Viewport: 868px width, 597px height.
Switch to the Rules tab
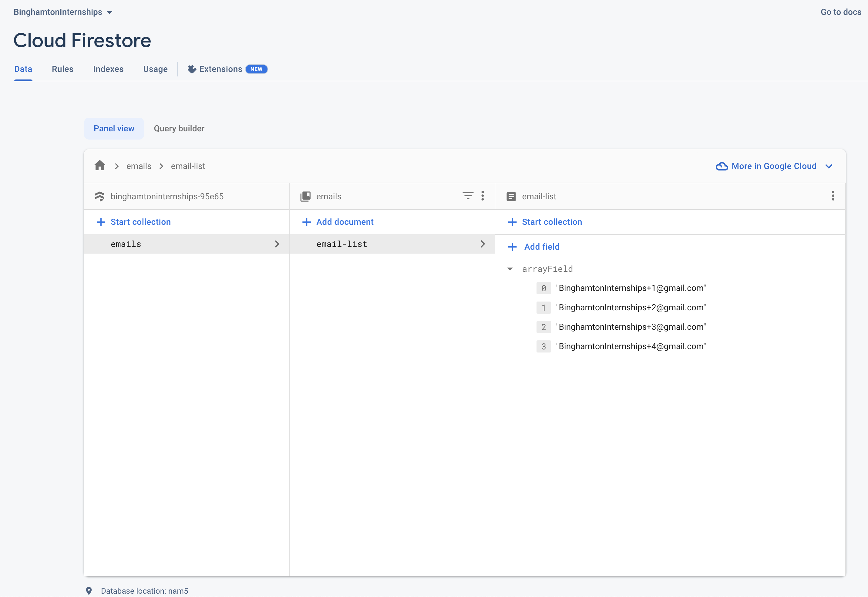tap(62, 69)
